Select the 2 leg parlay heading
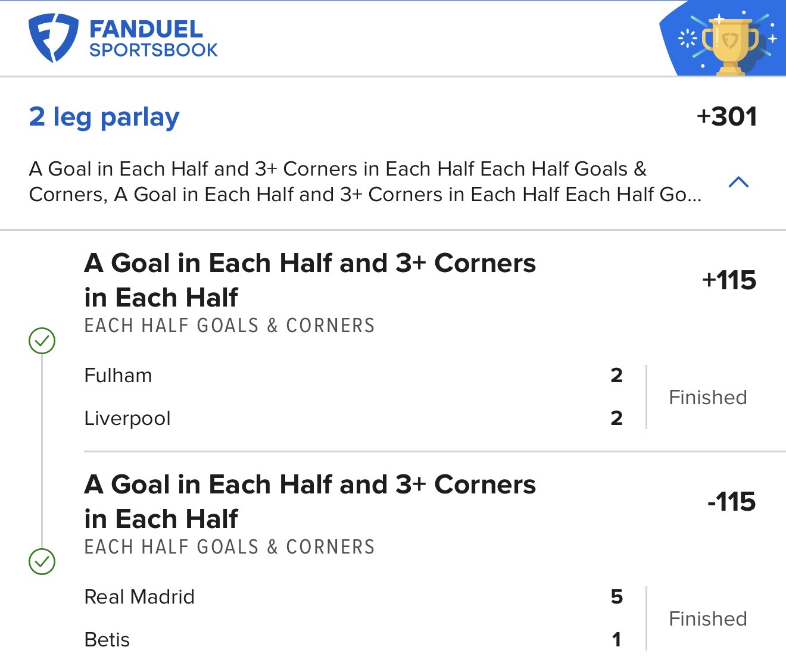The height and width of the screenshot is (672, 786). (x=104, y=117)
